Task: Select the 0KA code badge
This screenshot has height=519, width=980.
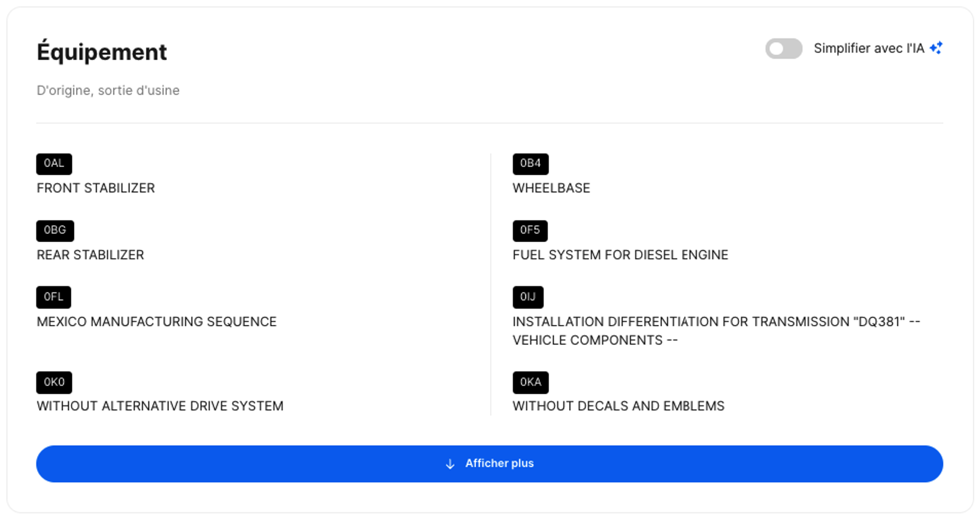Action: point(530,383)
